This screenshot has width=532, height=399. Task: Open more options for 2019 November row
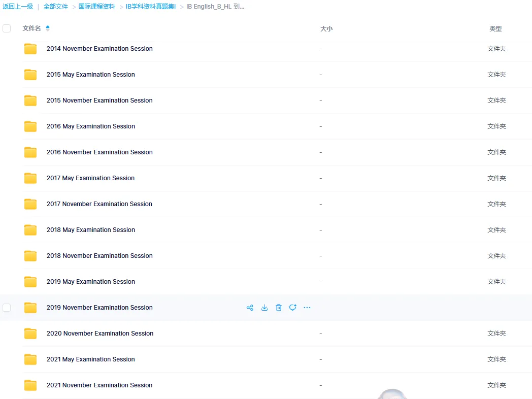[307, 308]
